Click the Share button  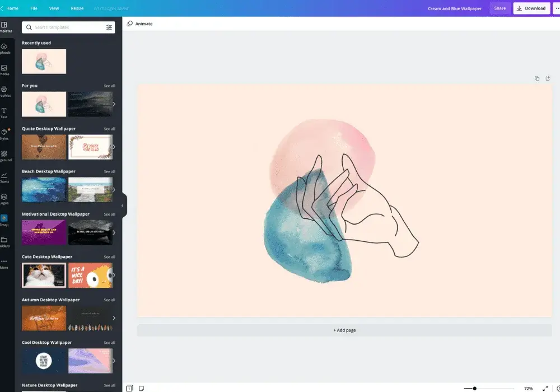[500, 8]
